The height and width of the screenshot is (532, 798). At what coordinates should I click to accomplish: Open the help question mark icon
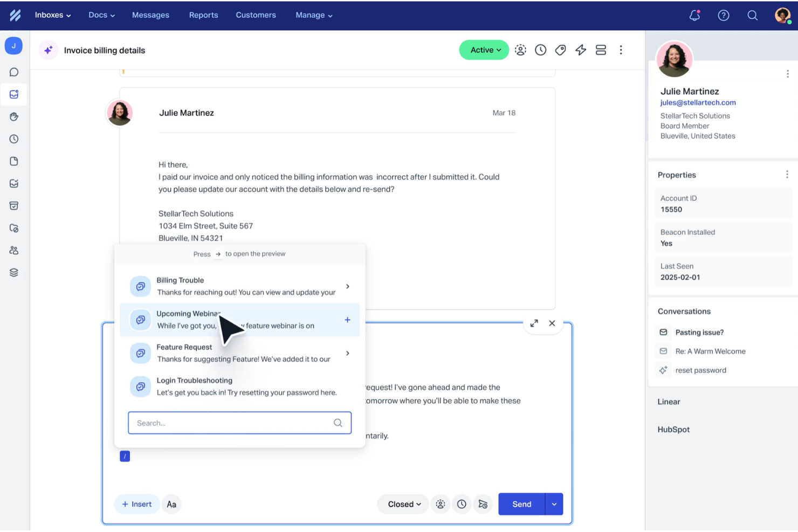point(723,15)
